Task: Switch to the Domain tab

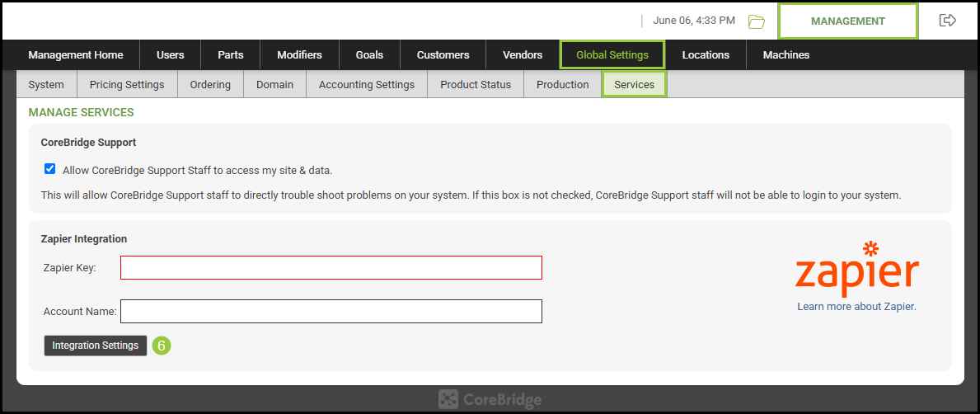Action: (x=275, y=84)
